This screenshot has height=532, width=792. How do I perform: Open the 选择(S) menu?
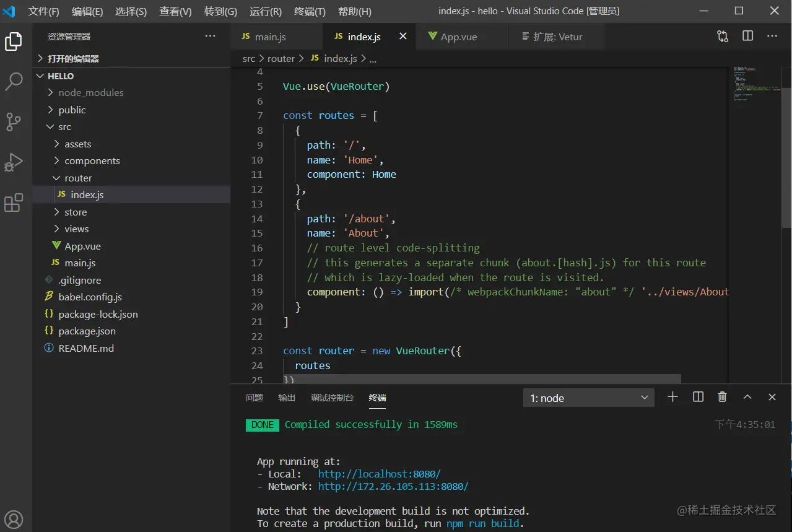click(131, 11)
